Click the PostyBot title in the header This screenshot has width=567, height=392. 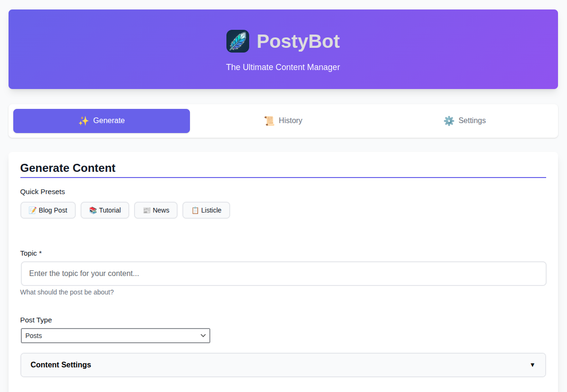[298, 41]
